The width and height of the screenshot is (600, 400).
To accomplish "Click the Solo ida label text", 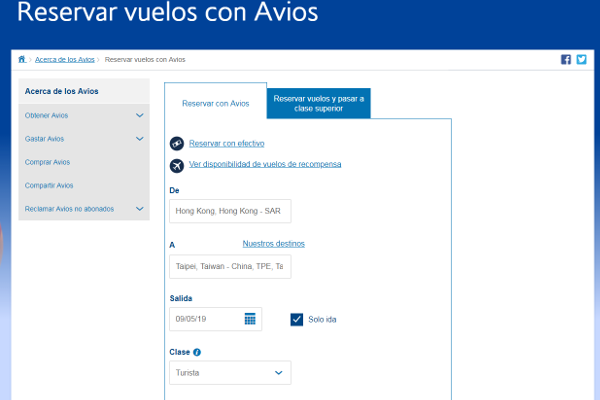I will click(322, 319).
